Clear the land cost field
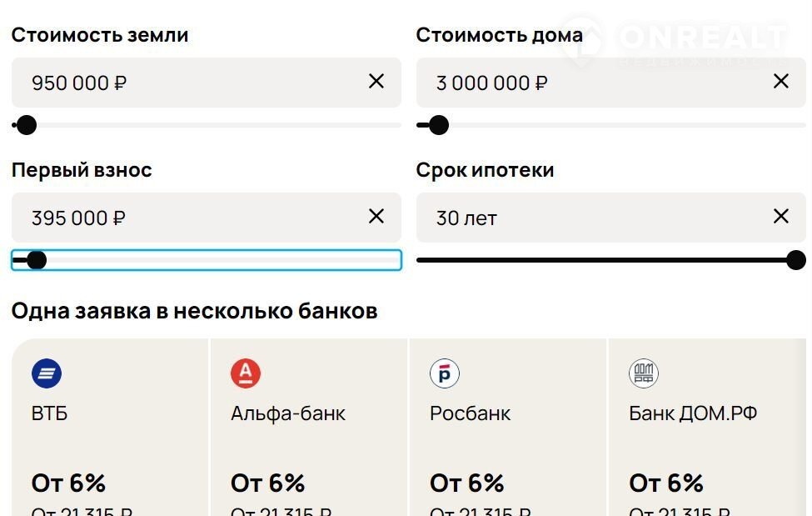 click(x=376, y=81)
